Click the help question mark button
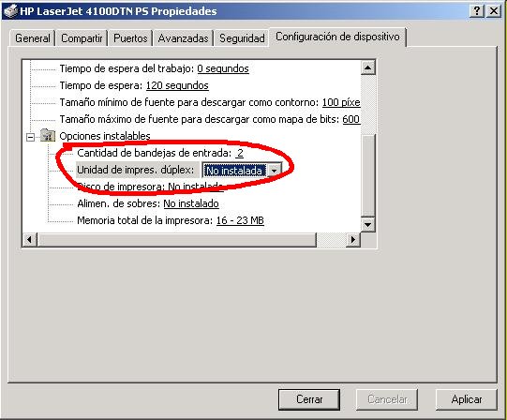The width and height of the screenshot is (507, 420). click(x=477, y=11)
